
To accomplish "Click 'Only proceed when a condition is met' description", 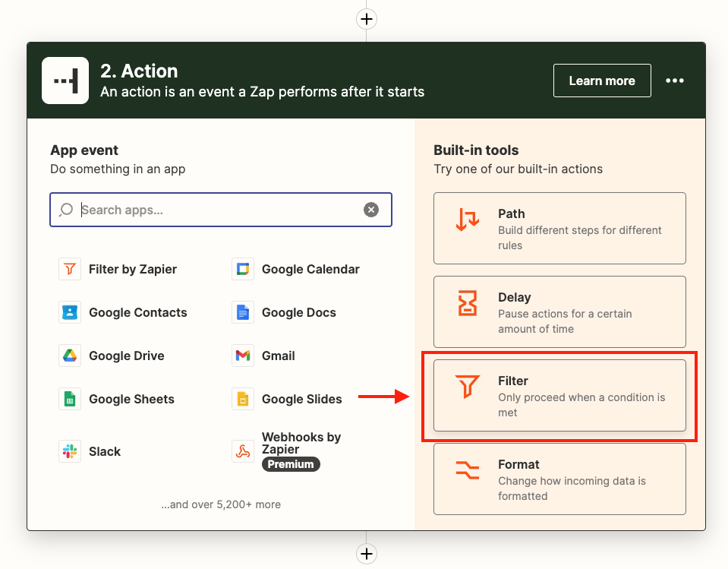I will coord(581,405).
